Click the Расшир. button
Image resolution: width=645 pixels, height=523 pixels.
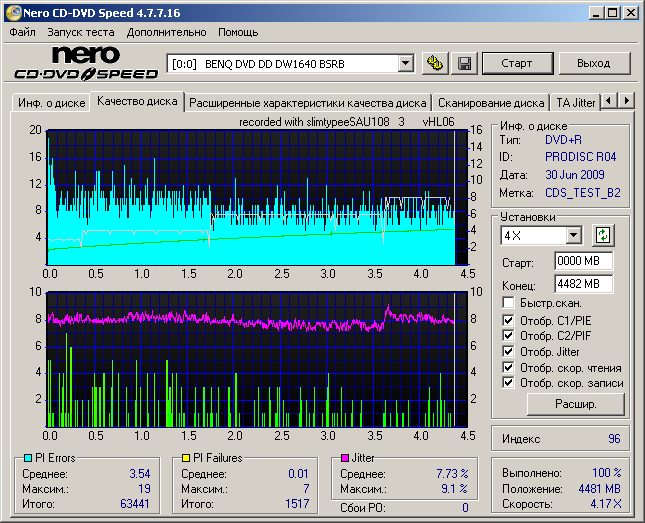click(x=575, y=404)
